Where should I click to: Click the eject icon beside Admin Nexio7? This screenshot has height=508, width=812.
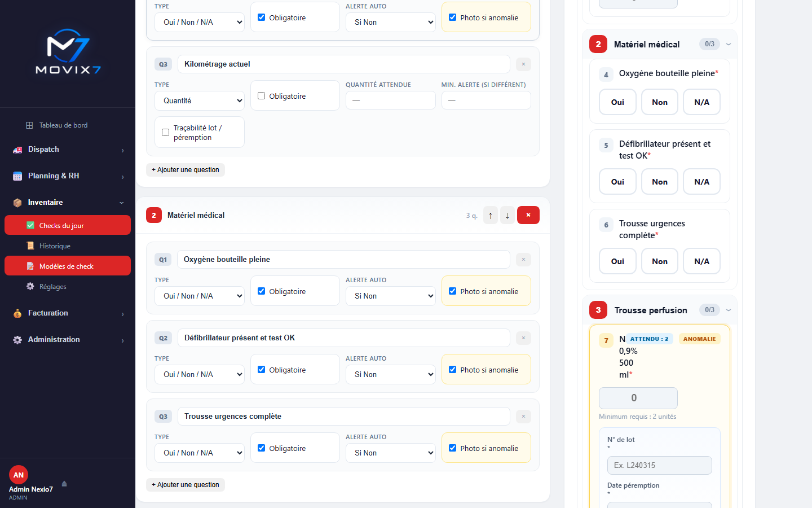[x=64, y=484]
